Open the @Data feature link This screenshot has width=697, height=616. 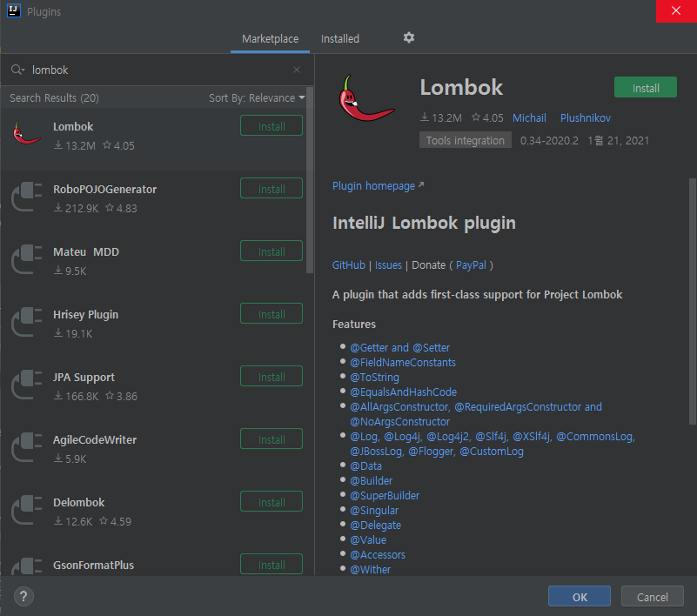click(x=365, y=465)
